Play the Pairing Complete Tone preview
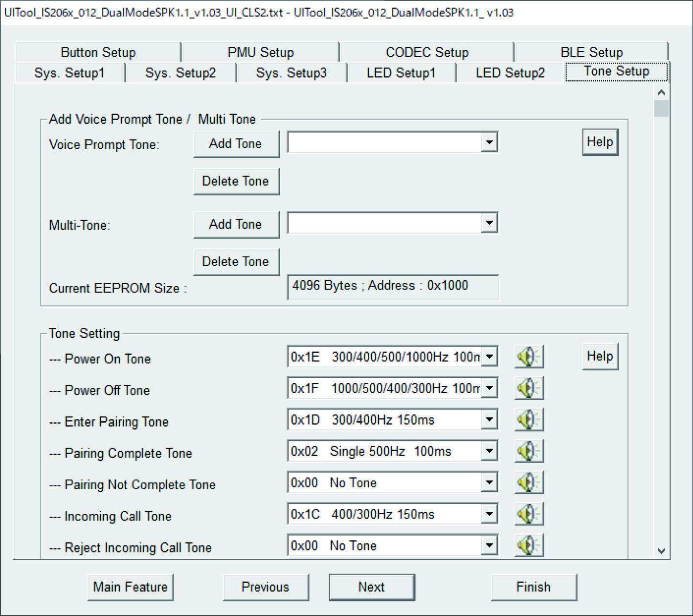The height and width of the screenshot is (616, 693). point(529,451)
